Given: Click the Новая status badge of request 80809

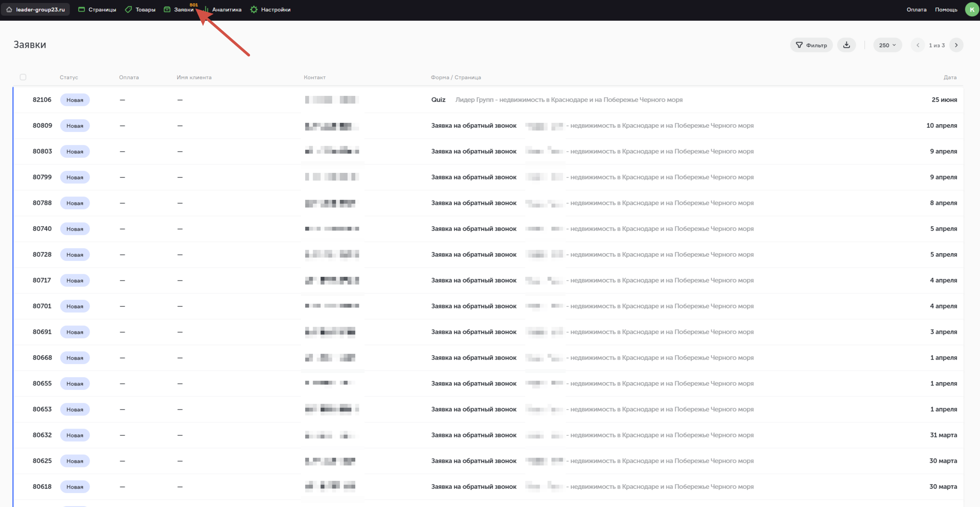Looking at the screenshot, I should (75, 125).
